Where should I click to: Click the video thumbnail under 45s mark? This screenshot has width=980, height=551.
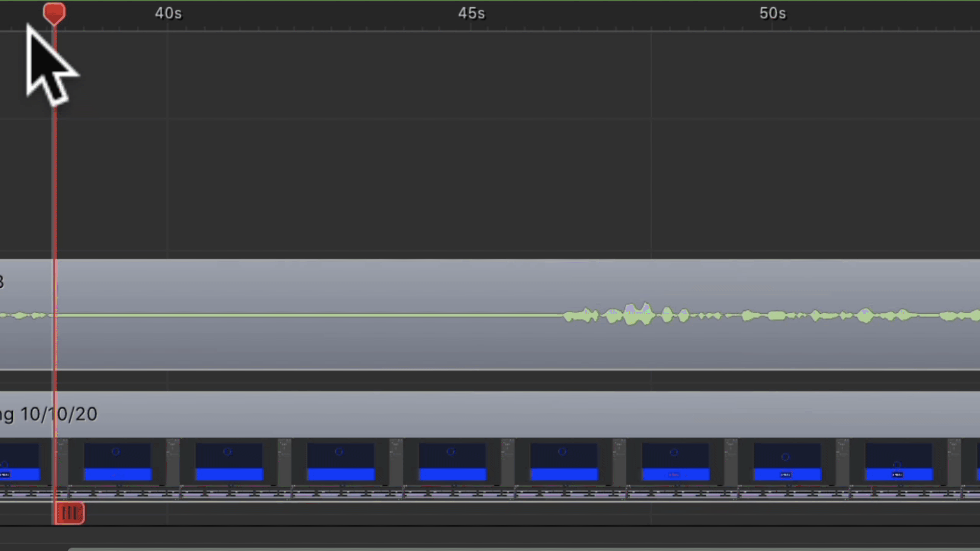[x=453, y=462]
